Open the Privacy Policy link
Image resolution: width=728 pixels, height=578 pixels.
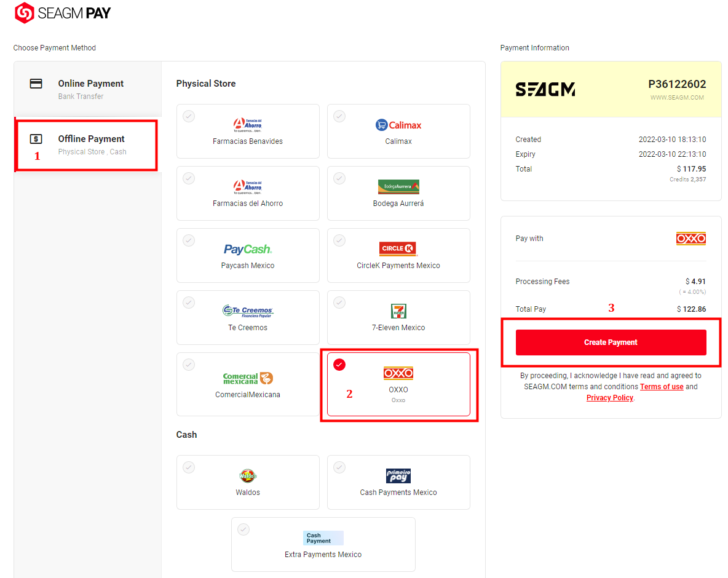(x=609, y=398)
